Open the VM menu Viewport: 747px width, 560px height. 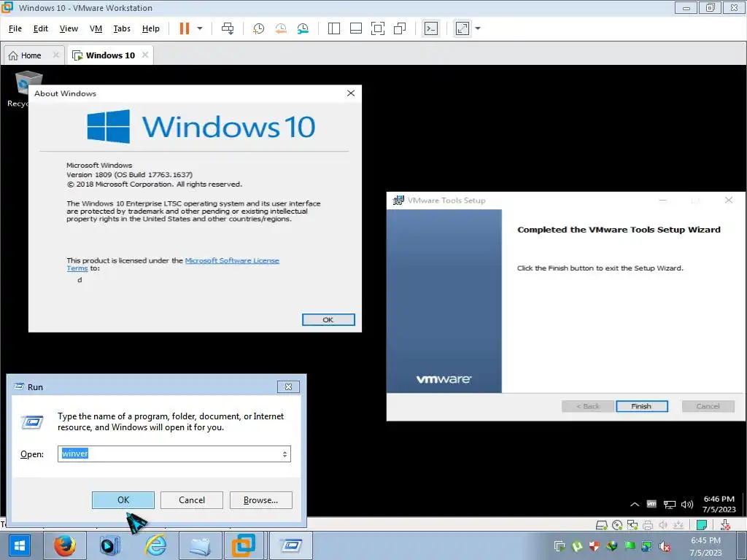click(x=96, y=28)
